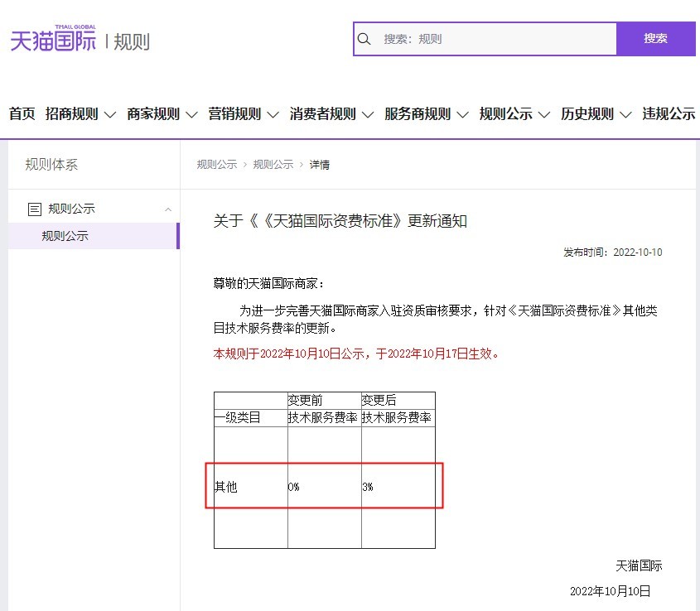Click the 规则公示 document icon in sidebar
700x611 pixels.
click(34, 209)
